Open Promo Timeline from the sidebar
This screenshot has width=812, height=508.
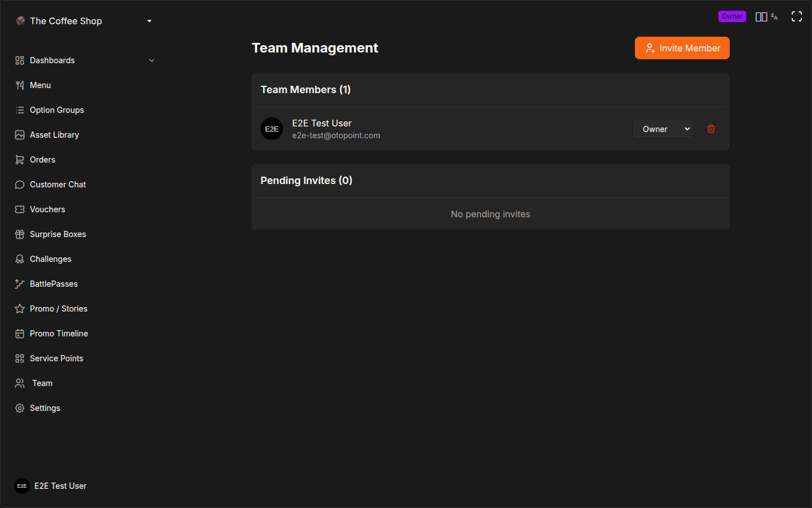click(x=59, y=333)
